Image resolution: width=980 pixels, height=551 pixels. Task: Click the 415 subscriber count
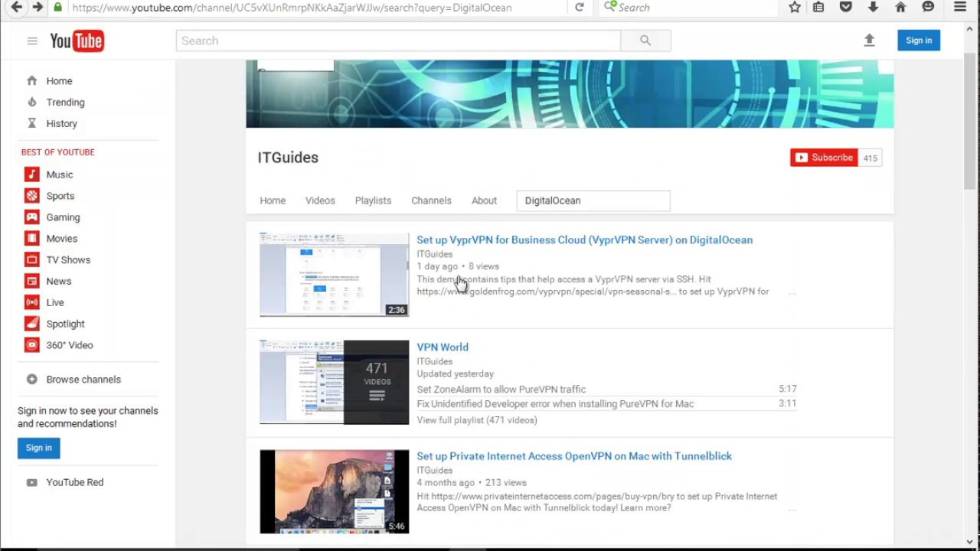pyautogui.click(x=870, y=158)
